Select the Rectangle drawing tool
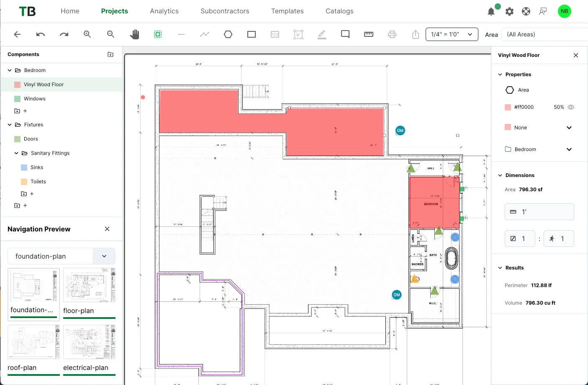 pos(251,34)
